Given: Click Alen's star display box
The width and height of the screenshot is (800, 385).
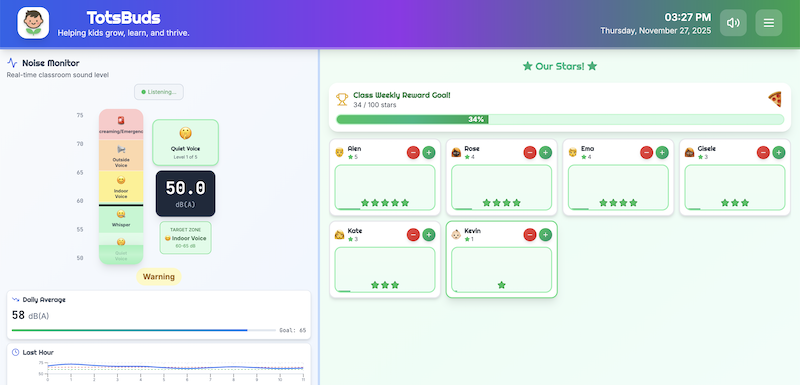Looking at the screenshot, I should point(385,187).
